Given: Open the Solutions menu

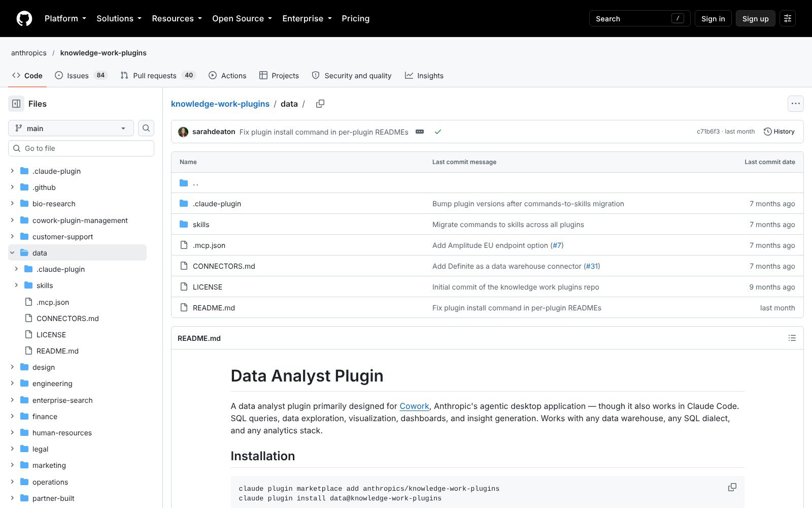Looking at the screenshot, I should [x=119, y=18].
